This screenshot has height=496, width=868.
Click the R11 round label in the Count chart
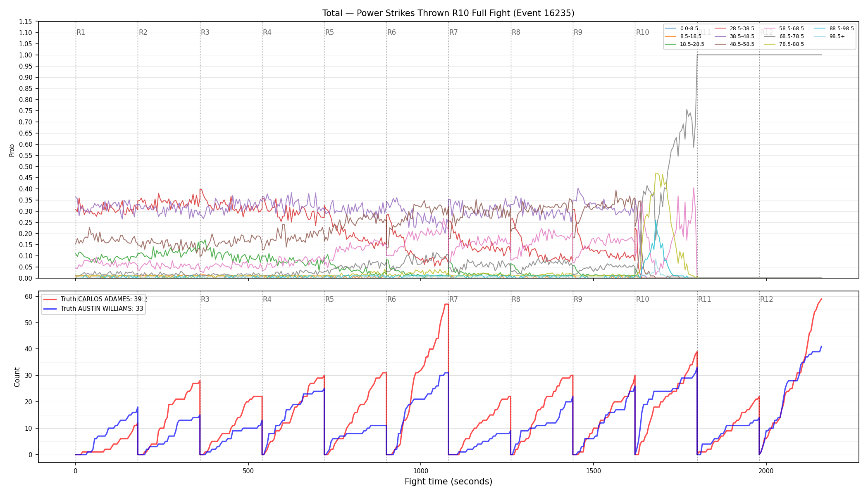(x=705, y=299)
